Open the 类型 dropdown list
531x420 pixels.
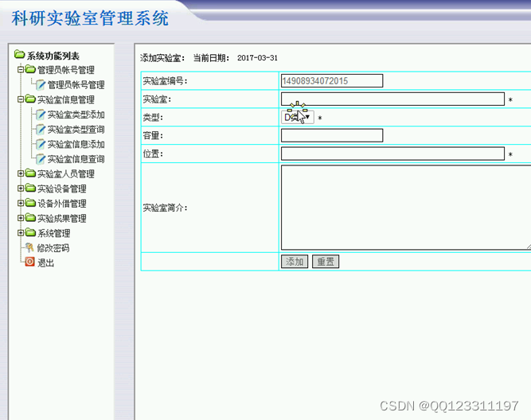(297, 118)
